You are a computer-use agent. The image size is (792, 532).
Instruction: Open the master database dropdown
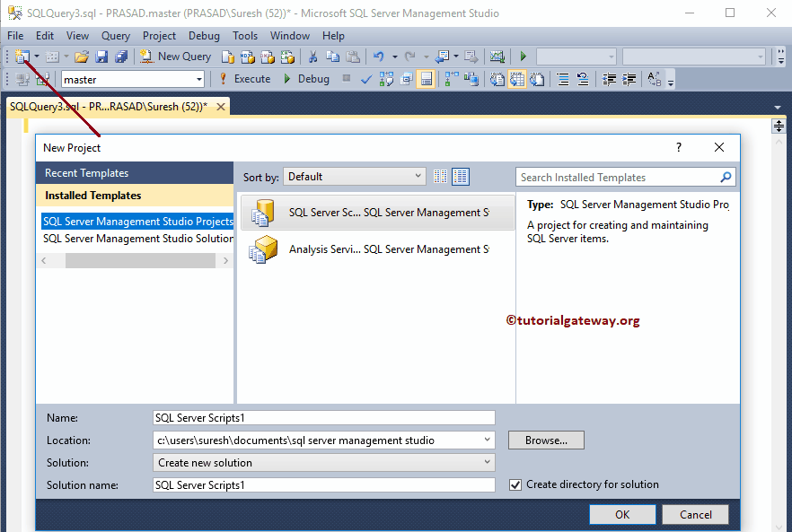click(198, 80)
